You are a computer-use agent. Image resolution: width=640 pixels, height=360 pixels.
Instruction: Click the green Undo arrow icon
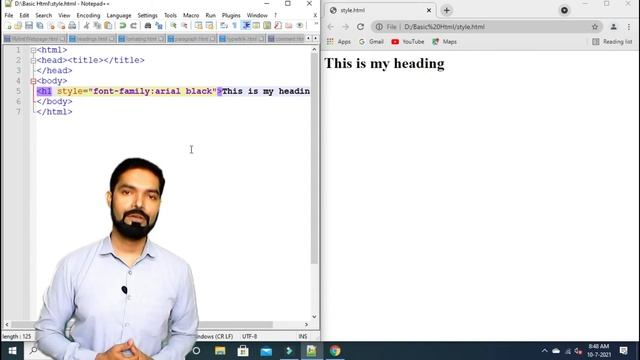122,26
